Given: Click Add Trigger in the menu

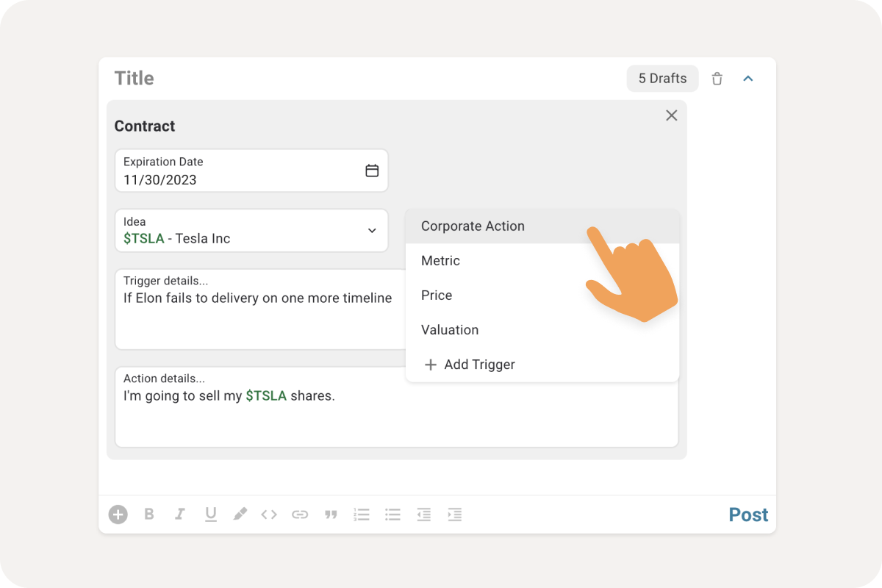Looking at the screenshot, I should click(542, 365).
